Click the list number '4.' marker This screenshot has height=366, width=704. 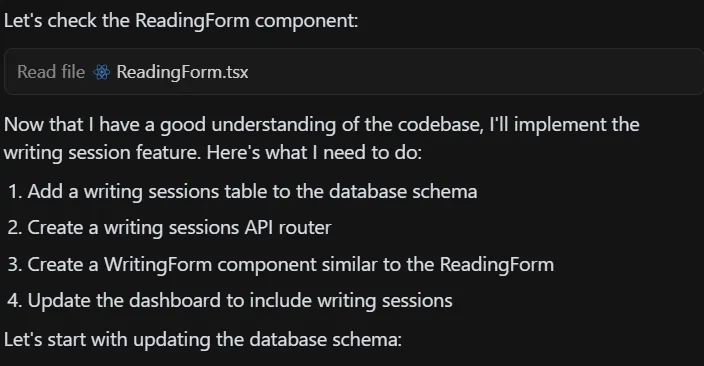coord(15,300)
